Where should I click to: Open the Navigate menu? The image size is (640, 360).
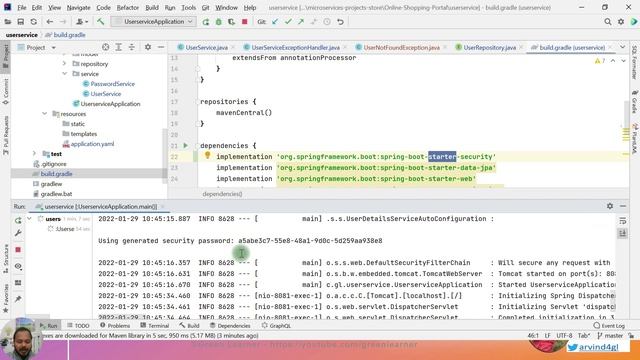coord(78,7)
